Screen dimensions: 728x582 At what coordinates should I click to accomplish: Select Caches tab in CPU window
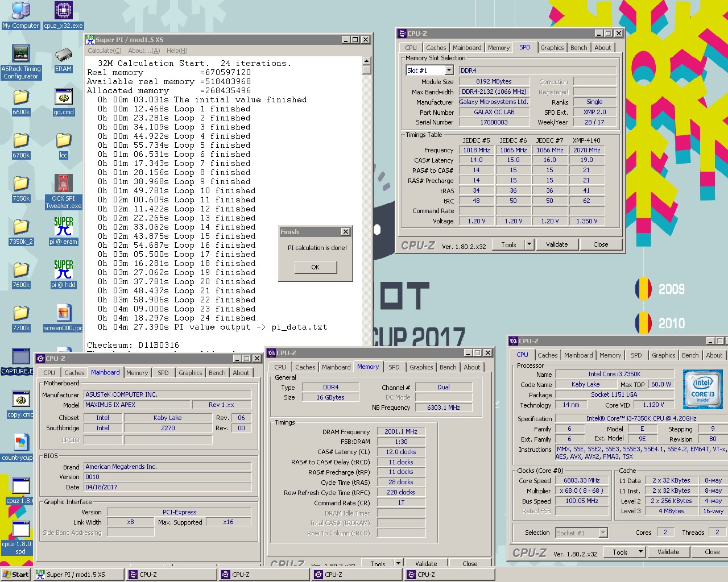pyautogui.click(x=548, y=355)
